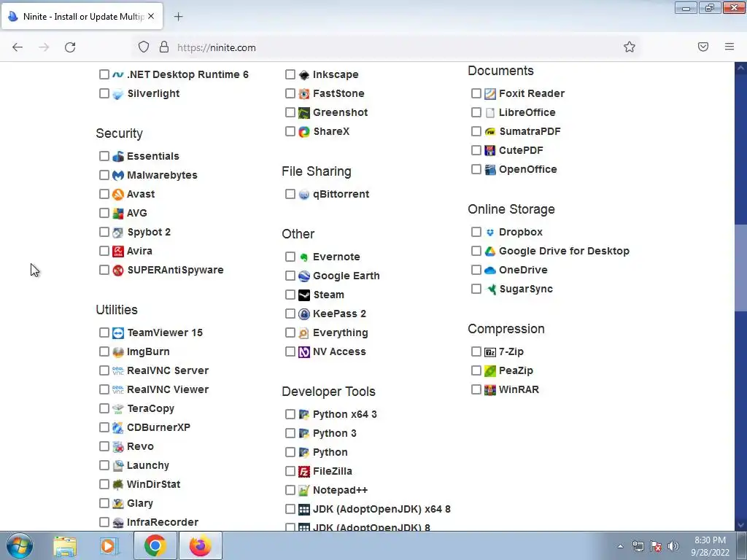Launch Chrome from the taskbar

click(x=155, y=545)
